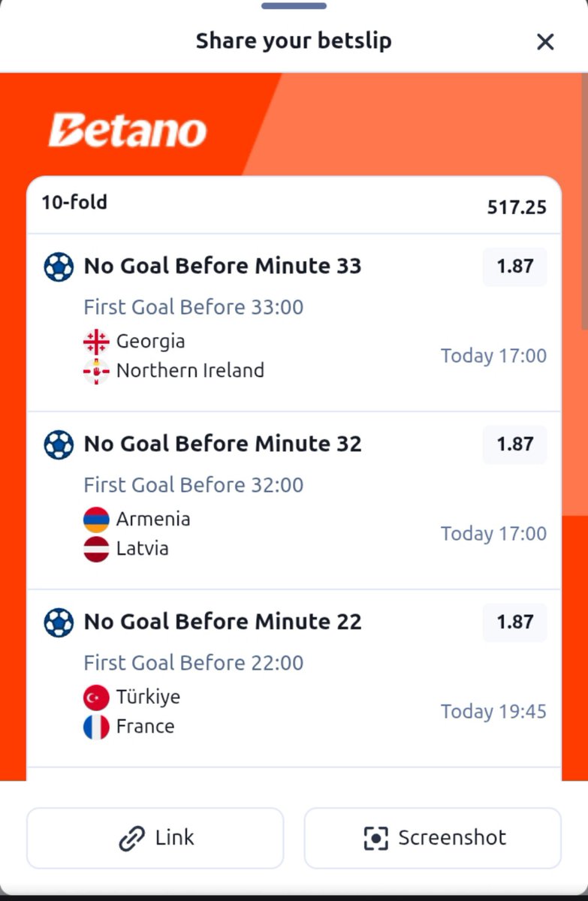Viewport: 588px width, 901px height.
Task: Click the 10-fold total odds 517.25
Action: (x=517, y=207)
